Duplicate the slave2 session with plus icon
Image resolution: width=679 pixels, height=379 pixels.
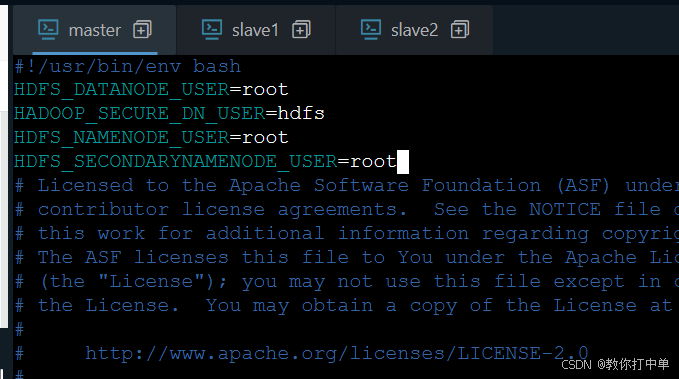coord(460,30)
